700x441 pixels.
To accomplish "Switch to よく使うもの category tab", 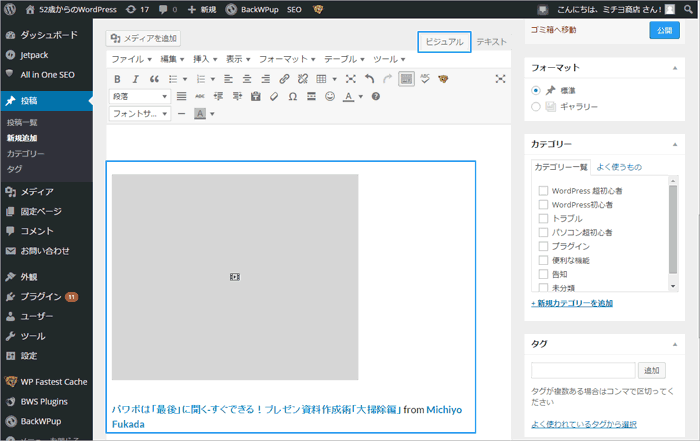I will (619, 167).
